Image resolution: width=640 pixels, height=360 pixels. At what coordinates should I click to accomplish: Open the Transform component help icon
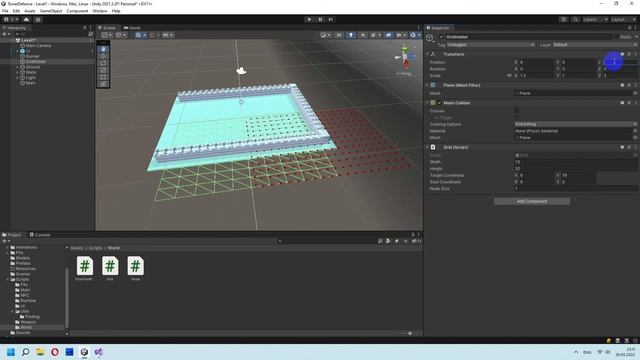(622, 54)
